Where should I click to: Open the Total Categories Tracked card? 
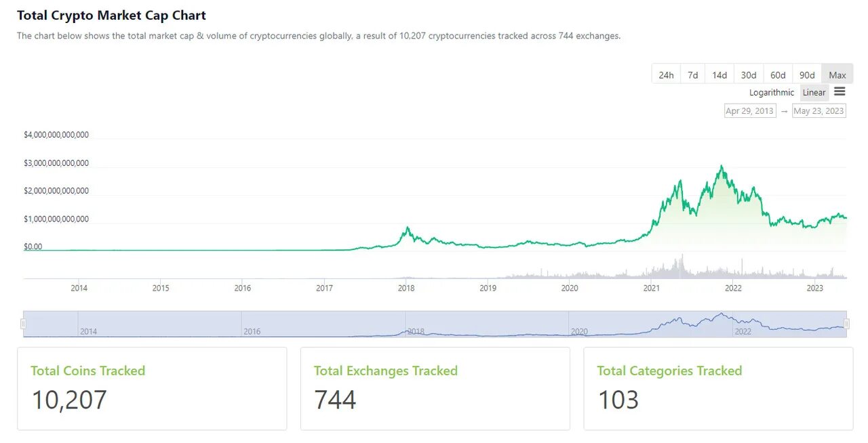click(x=718, y=388)
